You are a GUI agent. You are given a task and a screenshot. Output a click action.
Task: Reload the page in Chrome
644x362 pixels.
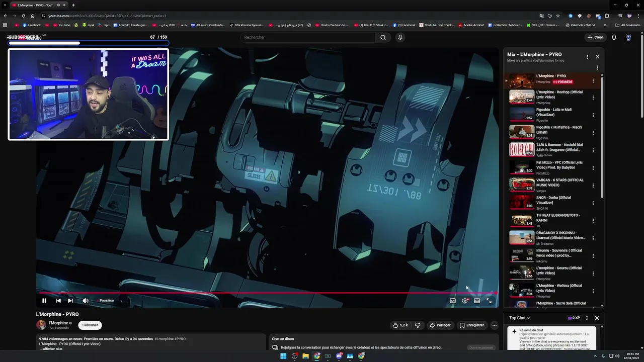(23, 16)
